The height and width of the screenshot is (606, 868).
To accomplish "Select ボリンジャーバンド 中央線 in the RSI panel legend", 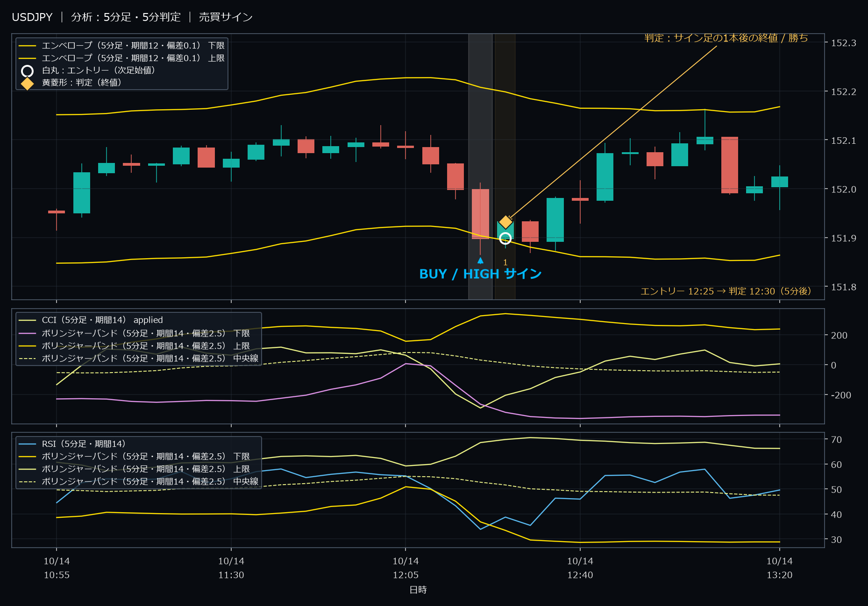I will (x=138, y=481).
